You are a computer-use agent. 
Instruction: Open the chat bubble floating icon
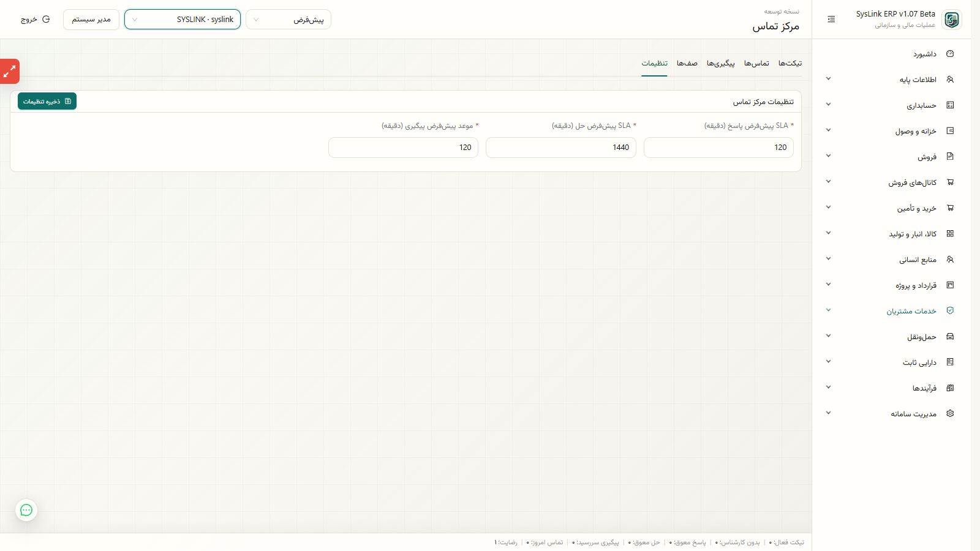tap(26, 510)
